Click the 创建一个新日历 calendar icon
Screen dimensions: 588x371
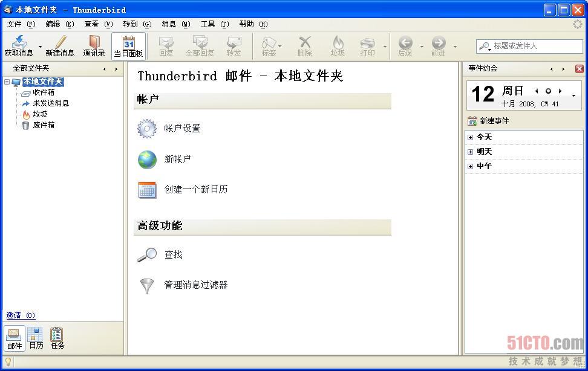(147, 190)
